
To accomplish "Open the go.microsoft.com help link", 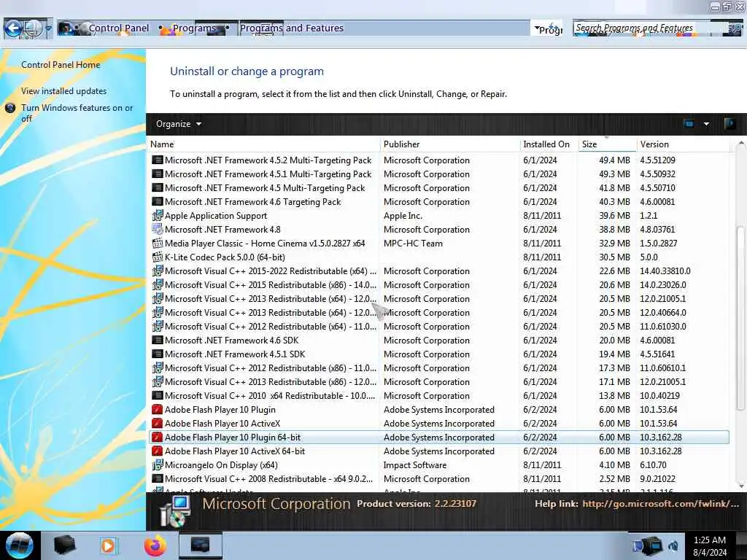I will [x=661, y=504].
